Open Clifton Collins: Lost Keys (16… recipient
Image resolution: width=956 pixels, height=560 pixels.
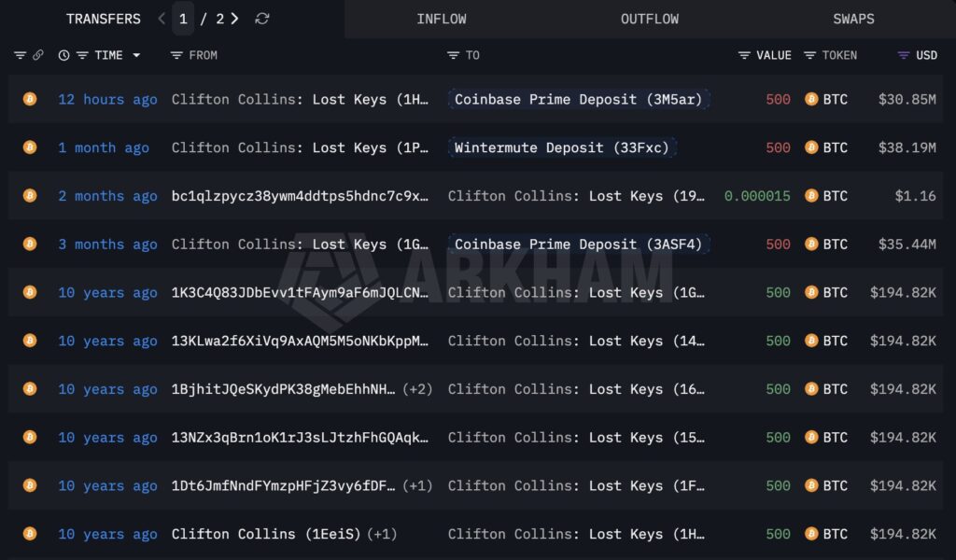pos(576,389)
